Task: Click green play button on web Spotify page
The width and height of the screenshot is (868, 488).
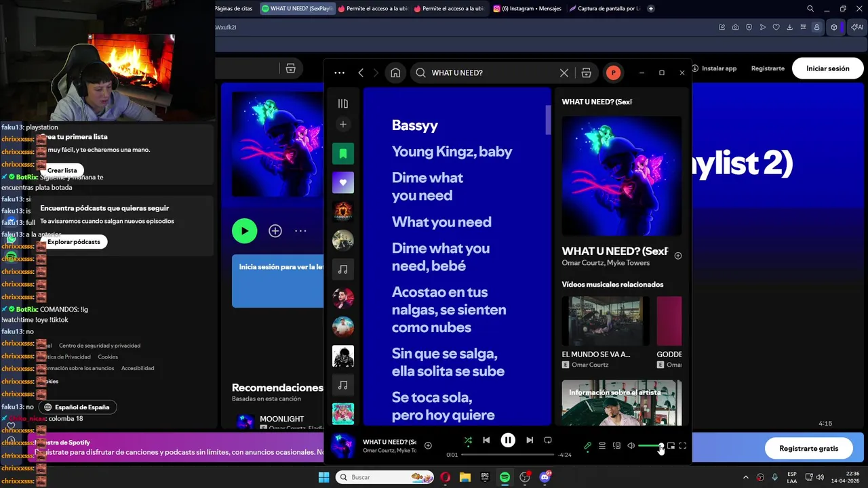Action: [245, 231]
